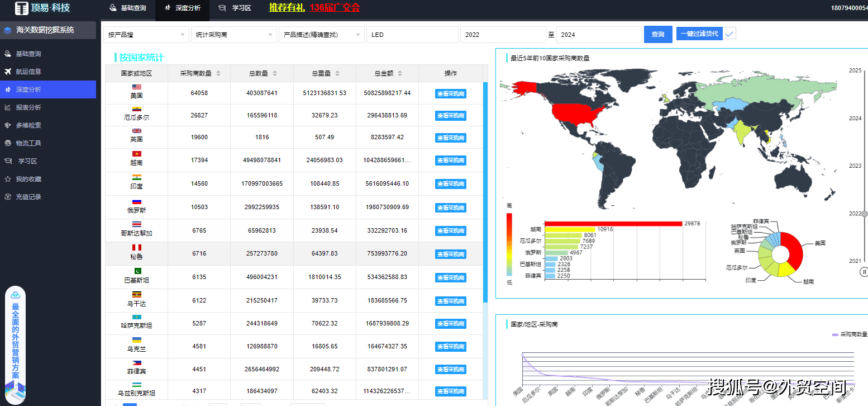Click the 充值记录 sidebar icon
Viewport: 868px width, 406px height.
(x=8, y=197)
